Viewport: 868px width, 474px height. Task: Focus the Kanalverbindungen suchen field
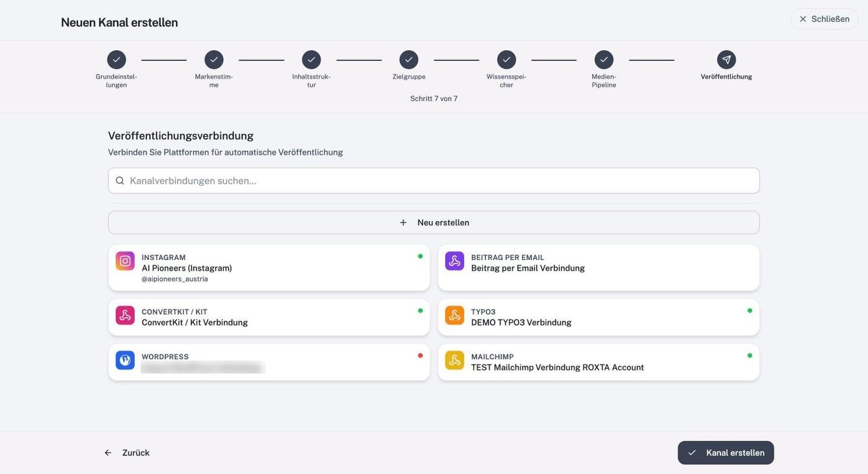click(x=434, y=181)
